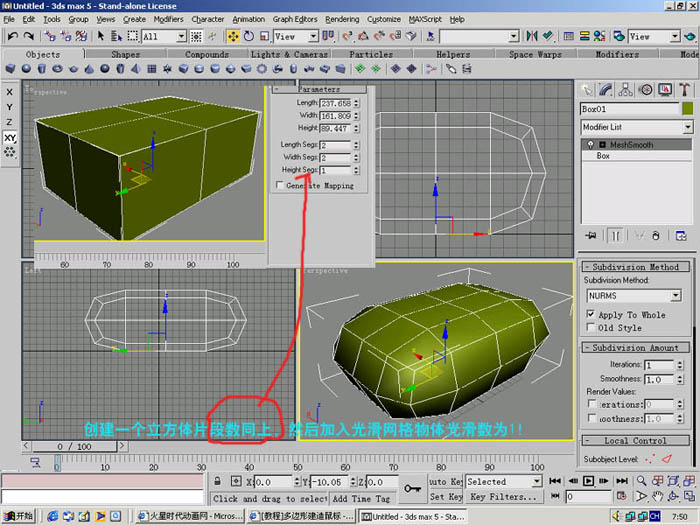This screenshot has height=525, width=700.
Task: Choose the Select and Rotate tool
Action: click(x=249, y=36)
